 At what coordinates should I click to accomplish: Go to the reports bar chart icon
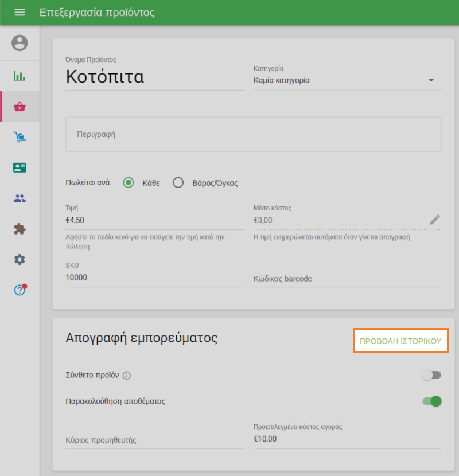point(20,76)
